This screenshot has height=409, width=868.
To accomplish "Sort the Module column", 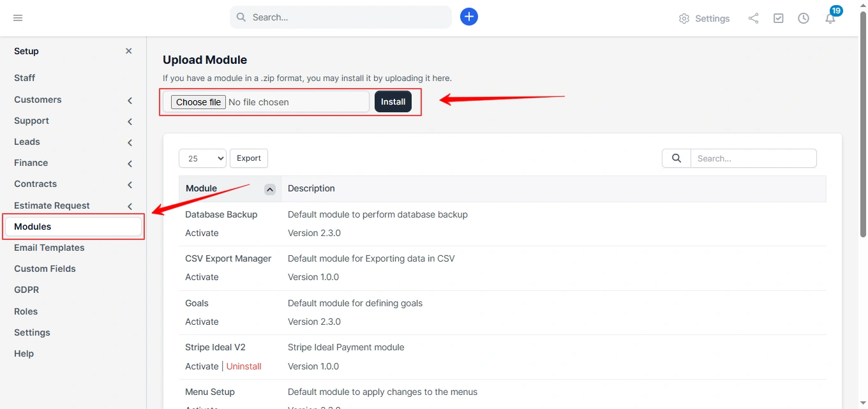I will [x=269, y=189].
